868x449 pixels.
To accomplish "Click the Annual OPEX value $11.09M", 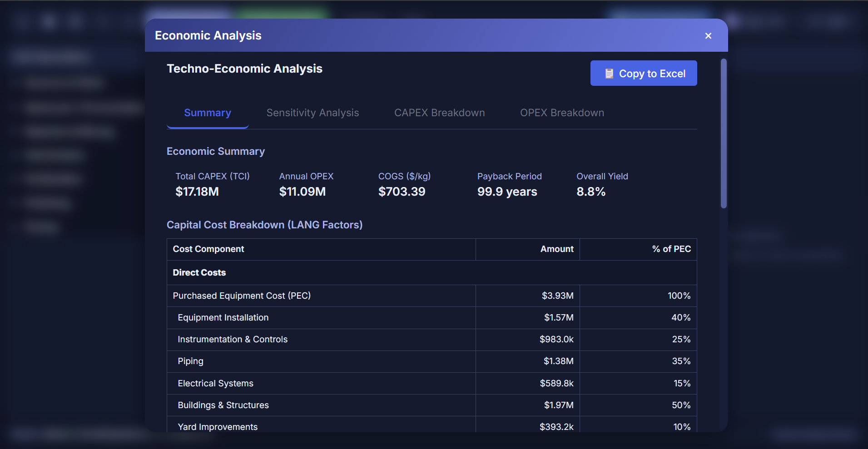I will (303, 192).
